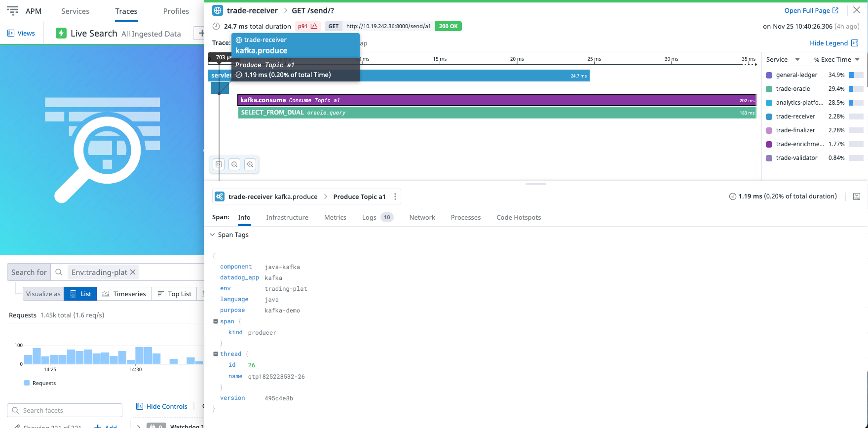The height and width of the screenshot is (428, 868).
Task: Click Open Full Page link
Action: (811, 10)
